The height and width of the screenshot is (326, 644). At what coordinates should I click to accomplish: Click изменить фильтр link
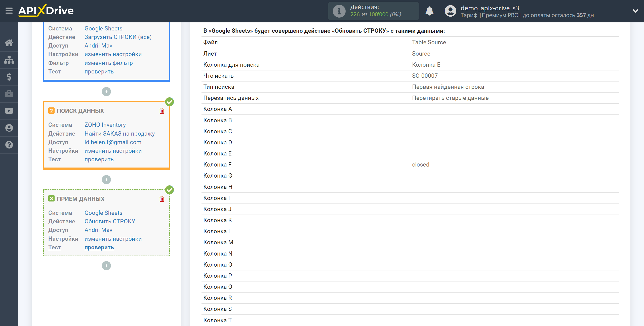[109, 63]
